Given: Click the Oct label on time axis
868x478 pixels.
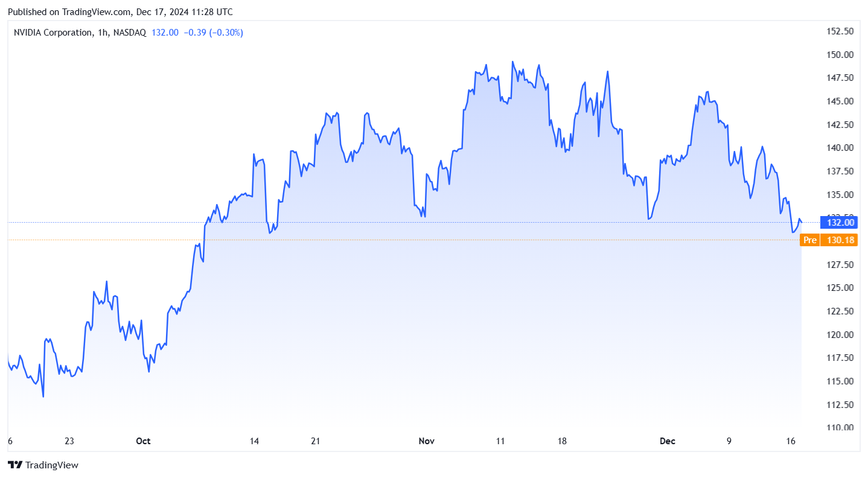Looking at the screenshot, I should coord(143,441).
